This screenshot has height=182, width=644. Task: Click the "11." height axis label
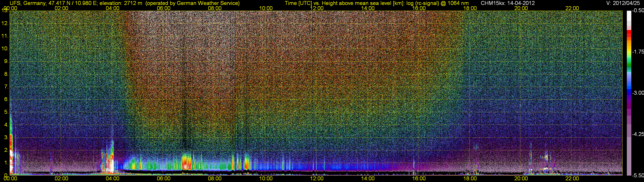[x=5, y=36]
